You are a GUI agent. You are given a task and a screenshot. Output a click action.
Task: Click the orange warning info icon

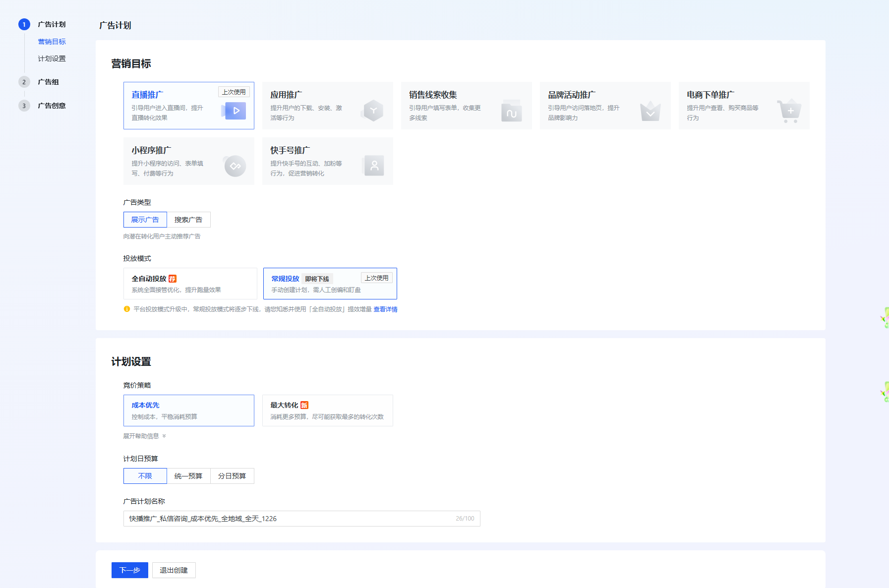click(x=127, y=309)
